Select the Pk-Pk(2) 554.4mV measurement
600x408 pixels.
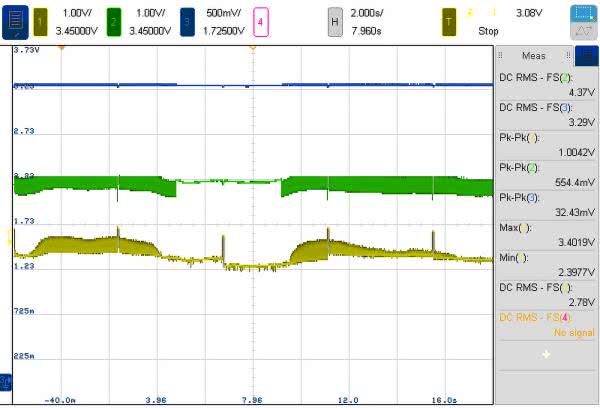[x=546, y=176]
